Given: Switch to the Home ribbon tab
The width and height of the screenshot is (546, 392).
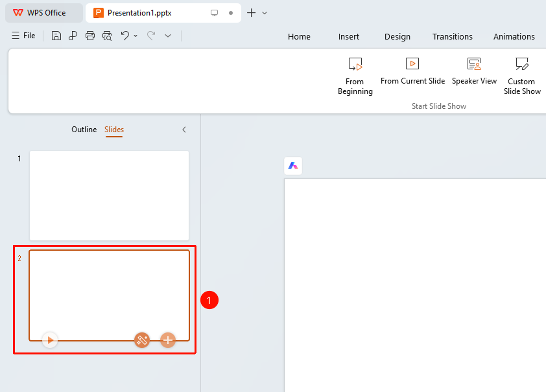Looking at the screenshot, I should pos(299,36).
